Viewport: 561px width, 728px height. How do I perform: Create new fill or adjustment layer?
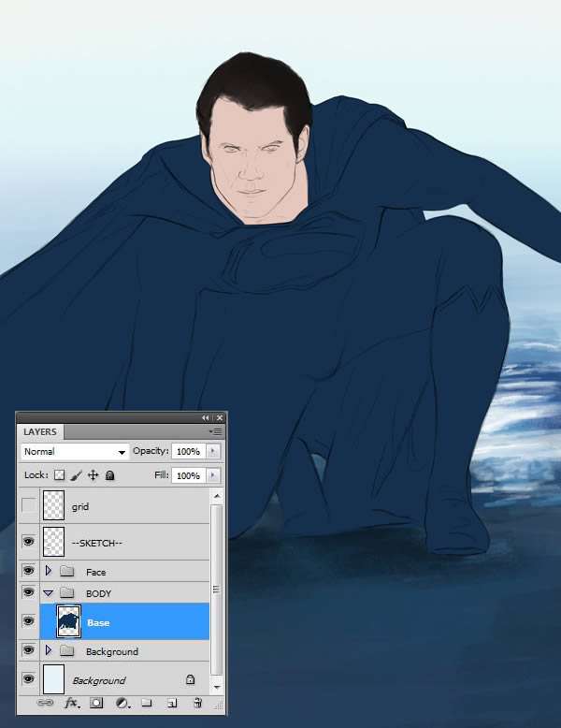click(x=122, y=703)
